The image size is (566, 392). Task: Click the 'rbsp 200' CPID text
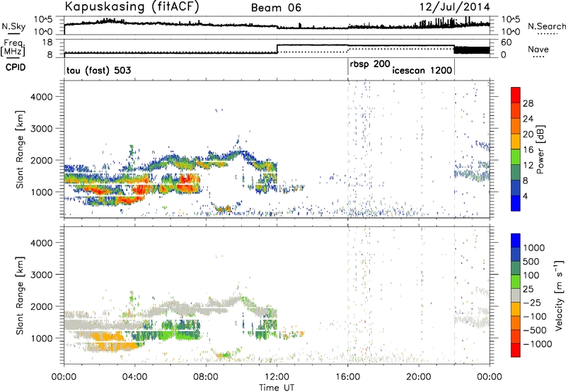tap(370, 64)
